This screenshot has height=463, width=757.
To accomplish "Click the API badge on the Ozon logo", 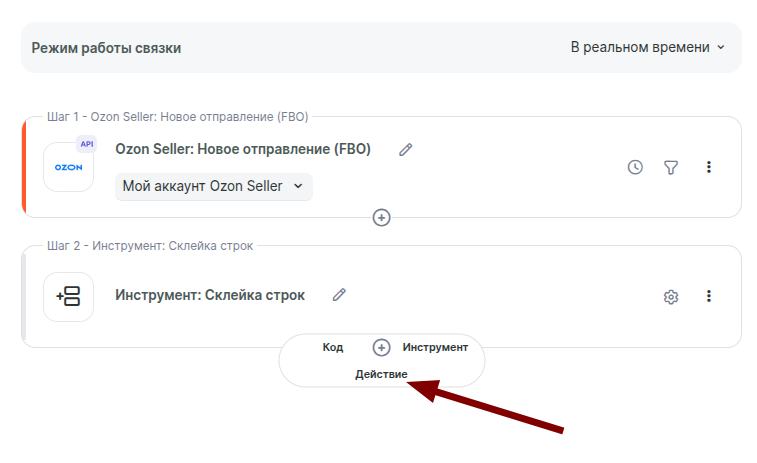I will click(87, 144).
